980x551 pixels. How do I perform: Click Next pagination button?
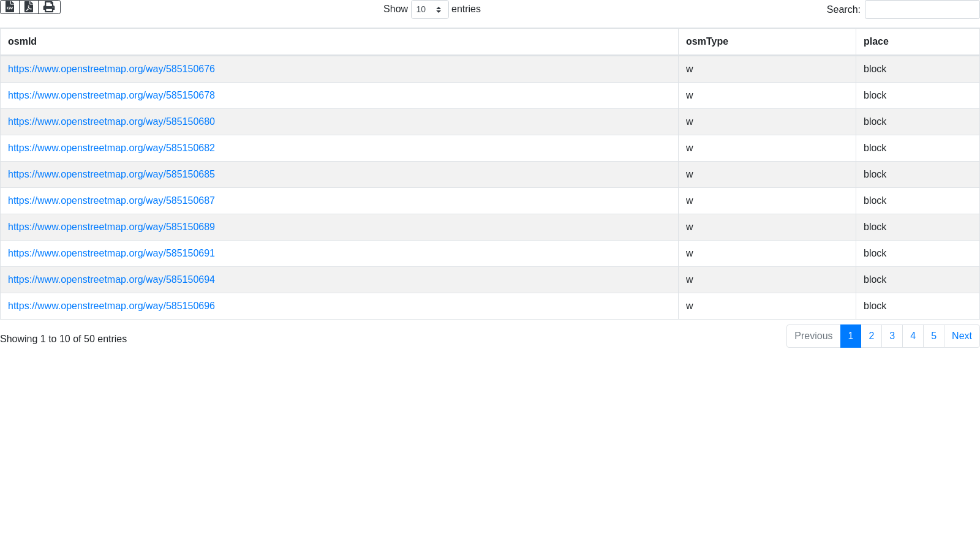point(962,336)
